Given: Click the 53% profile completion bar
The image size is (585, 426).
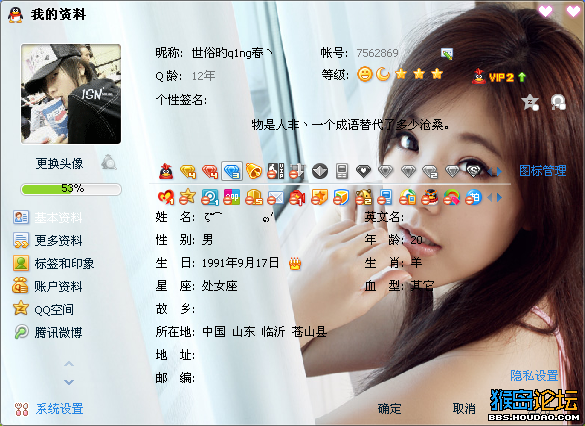Looking at the screenshot, I should click(71, 189).
